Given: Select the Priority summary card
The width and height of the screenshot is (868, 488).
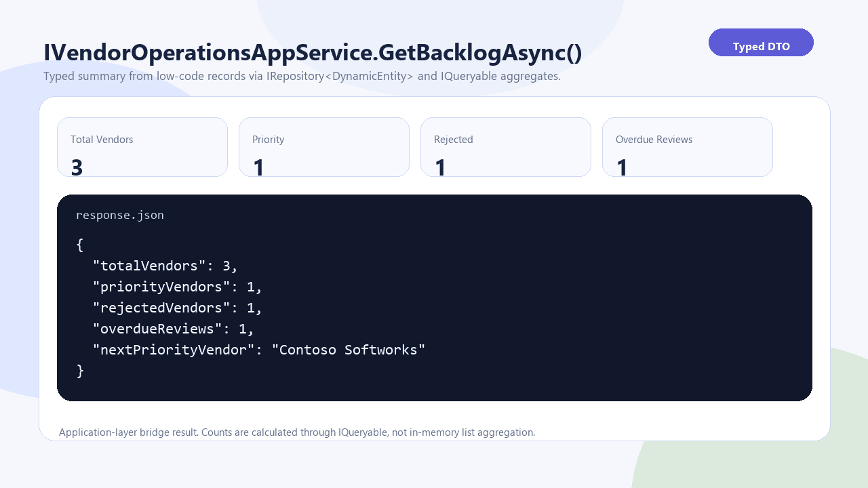Looking at the screenshot, I should tap(324, 147).
